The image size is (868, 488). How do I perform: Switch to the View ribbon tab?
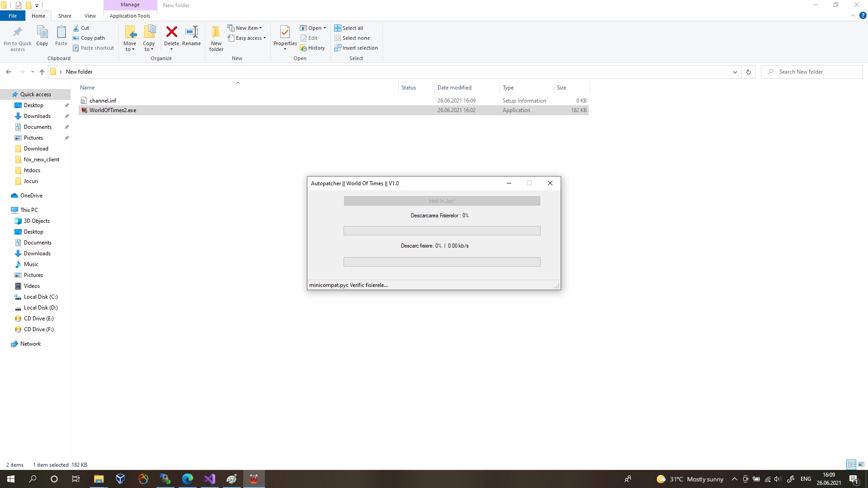click(x=90, y=16)
